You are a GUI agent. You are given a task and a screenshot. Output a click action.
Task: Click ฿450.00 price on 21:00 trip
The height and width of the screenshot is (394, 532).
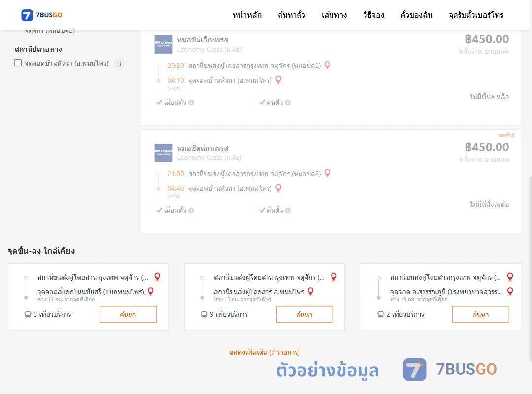coord(487,147)
